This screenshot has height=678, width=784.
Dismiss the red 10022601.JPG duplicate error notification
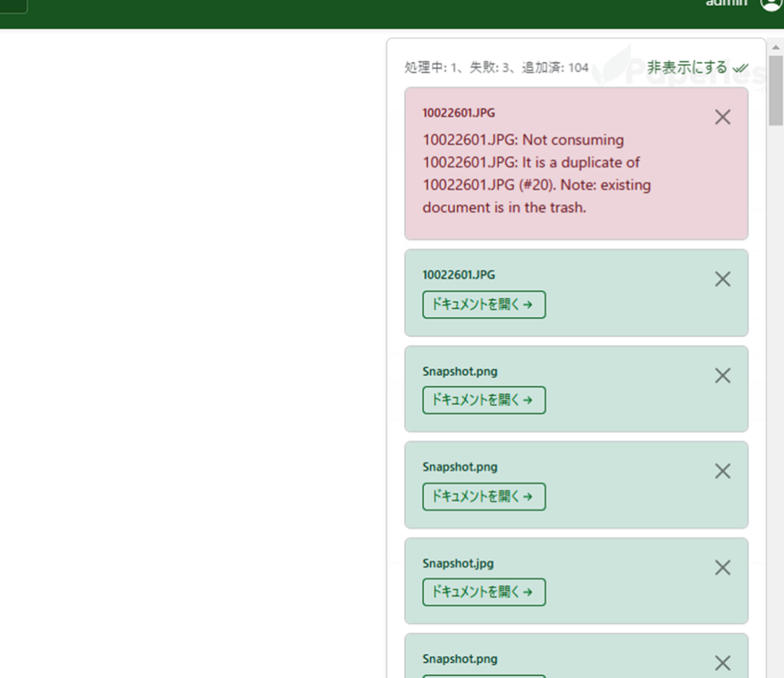coord(723,117)
